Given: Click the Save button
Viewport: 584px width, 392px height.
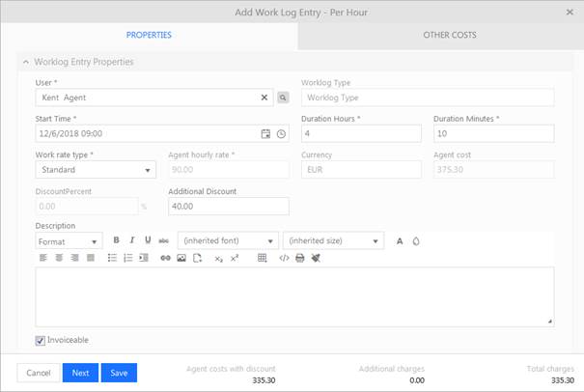Looking at the screenshot, I should coord(119,373).
